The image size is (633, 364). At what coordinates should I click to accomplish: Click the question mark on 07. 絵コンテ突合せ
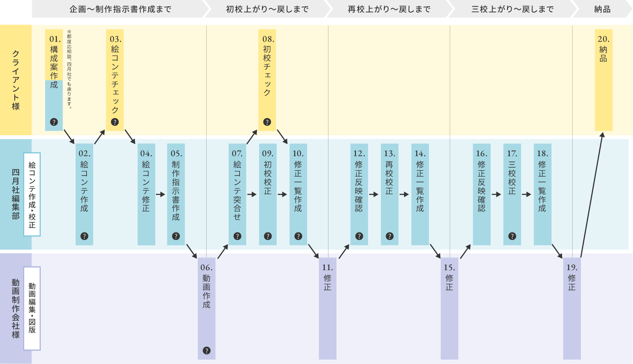click(x=237, y=236)
